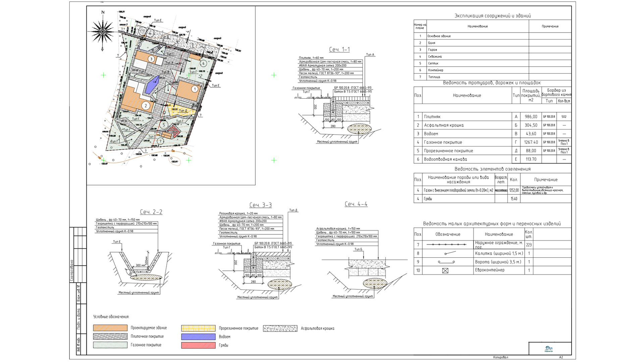Click the Сеч. 1-1 section title
Image resolution: width=644 pixels, height=362 pixels.
(339, 50)
